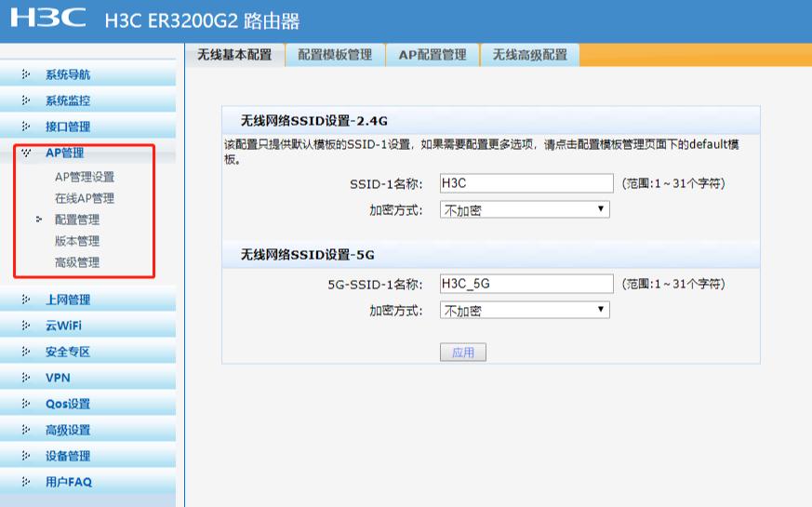Open 2.4G 加密方式 dropdown
This screenshot has width=812, height=507.
coord(525,209)
